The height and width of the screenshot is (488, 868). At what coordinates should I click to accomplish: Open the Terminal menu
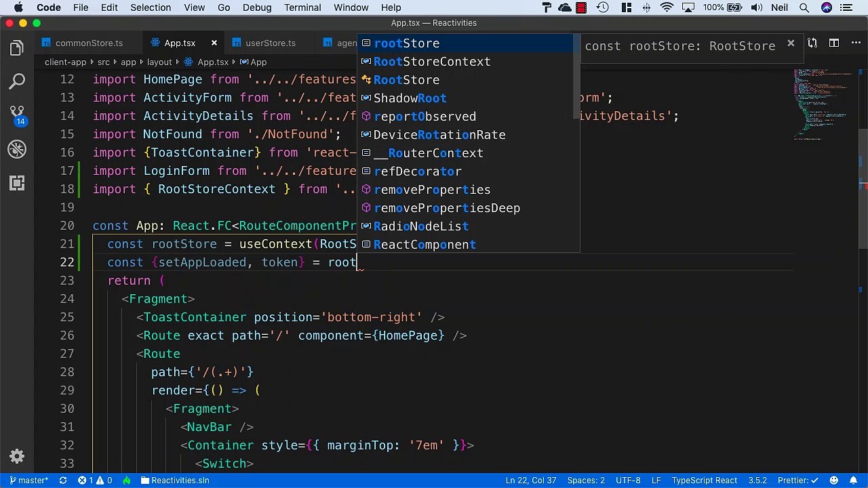(302, 7)
